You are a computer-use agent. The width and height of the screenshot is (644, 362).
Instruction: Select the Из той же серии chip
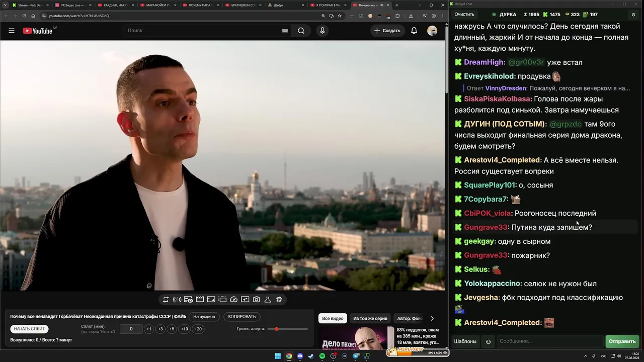click(370, 318)
